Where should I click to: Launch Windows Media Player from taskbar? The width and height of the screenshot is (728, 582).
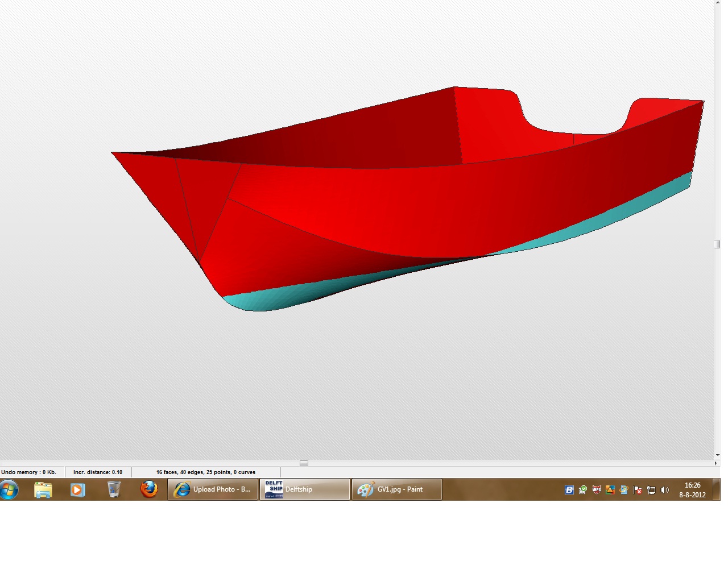tap(78, 489)
